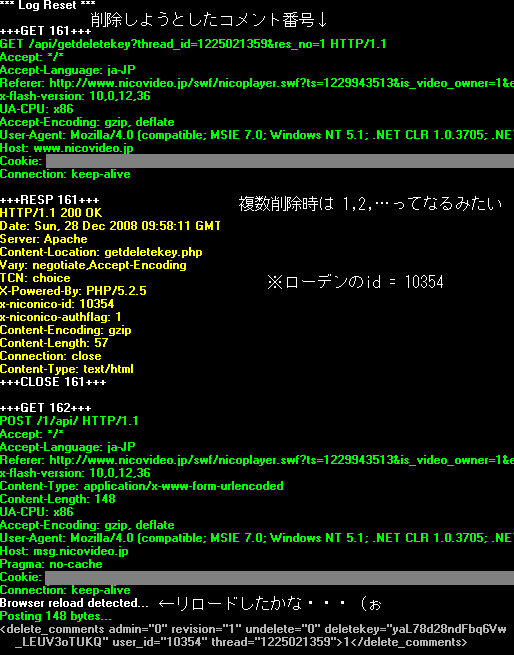Click the Date: Sun, 28 Dec 2008 line
514x655 pixels.
pyautogui.click(x=110, y=226)
